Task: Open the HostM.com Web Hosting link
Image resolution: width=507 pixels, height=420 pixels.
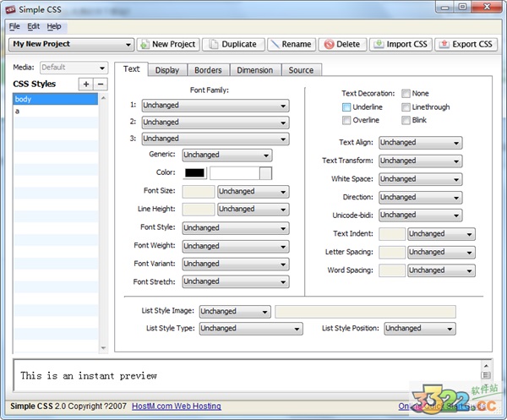Action: coord(176,406)
